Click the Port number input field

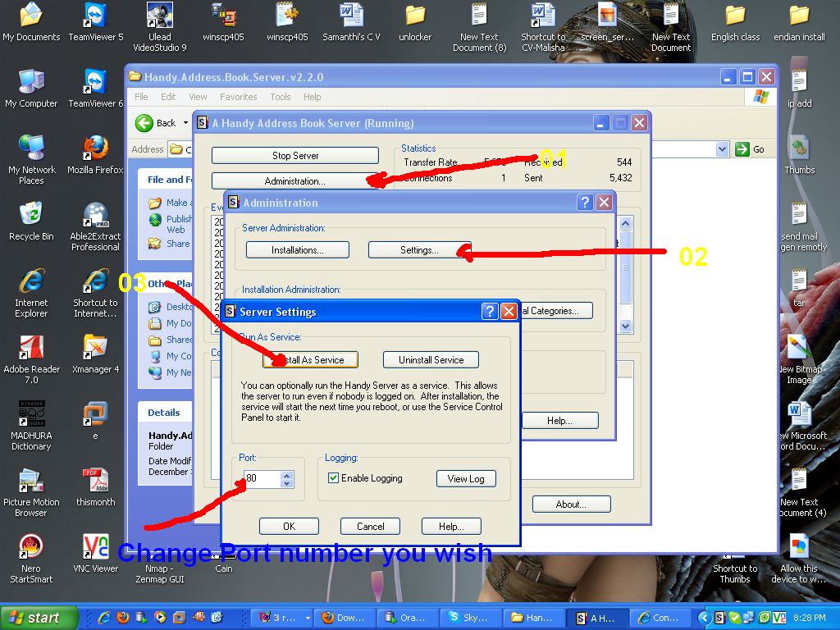(x=262, y=478)
